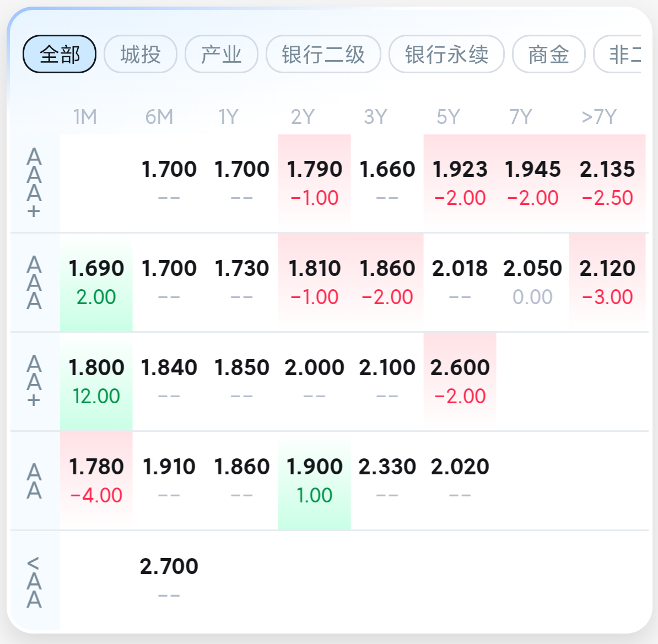Click the AA 2Y cell showing 1.900
Image resolution: width=658 pixels, height=644 pixels.
coord(314,481)
